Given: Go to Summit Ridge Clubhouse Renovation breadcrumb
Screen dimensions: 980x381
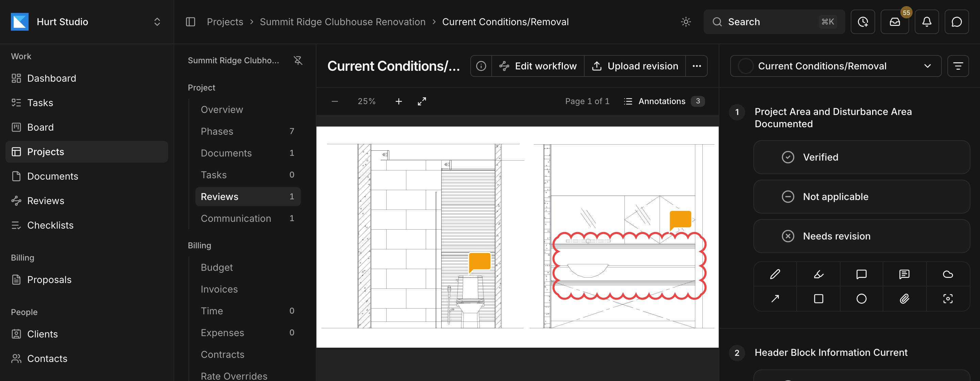Looking at the screenshot, I should 342,22.
